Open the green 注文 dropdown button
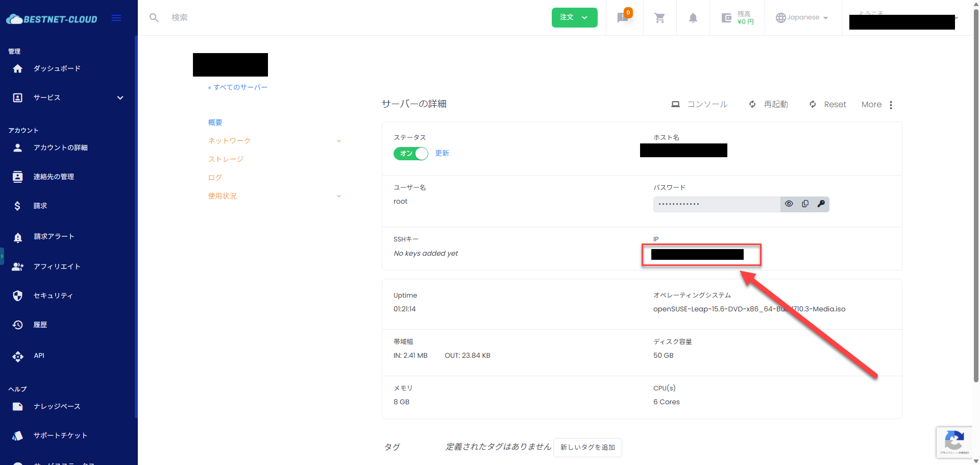Viewport: 980px width, 465px height. coord(574,17)
